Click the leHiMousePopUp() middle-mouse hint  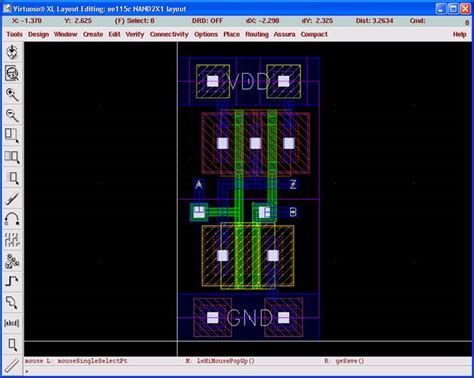tap(225, 361)
